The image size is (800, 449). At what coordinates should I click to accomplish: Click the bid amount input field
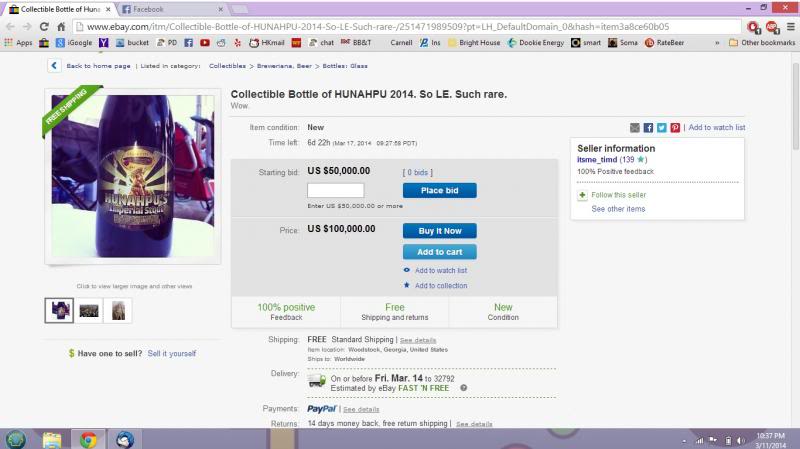point(336,190)
